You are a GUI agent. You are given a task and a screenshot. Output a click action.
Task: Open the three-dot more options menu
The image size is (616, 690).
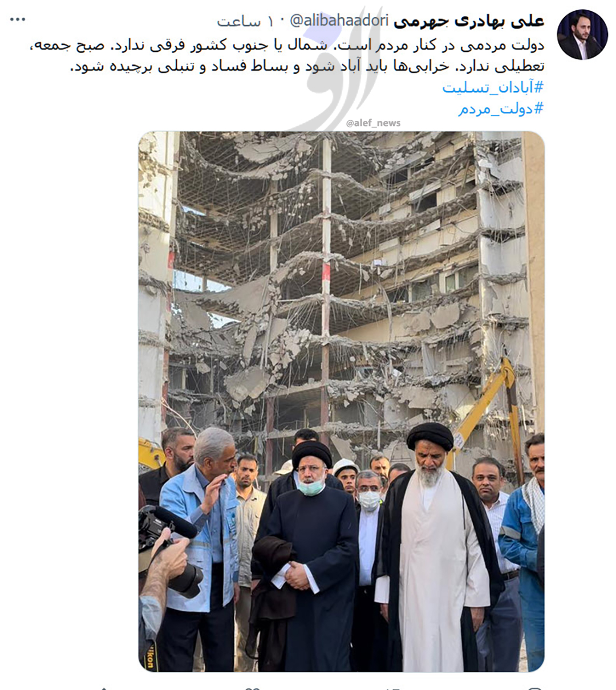(18, 20)
